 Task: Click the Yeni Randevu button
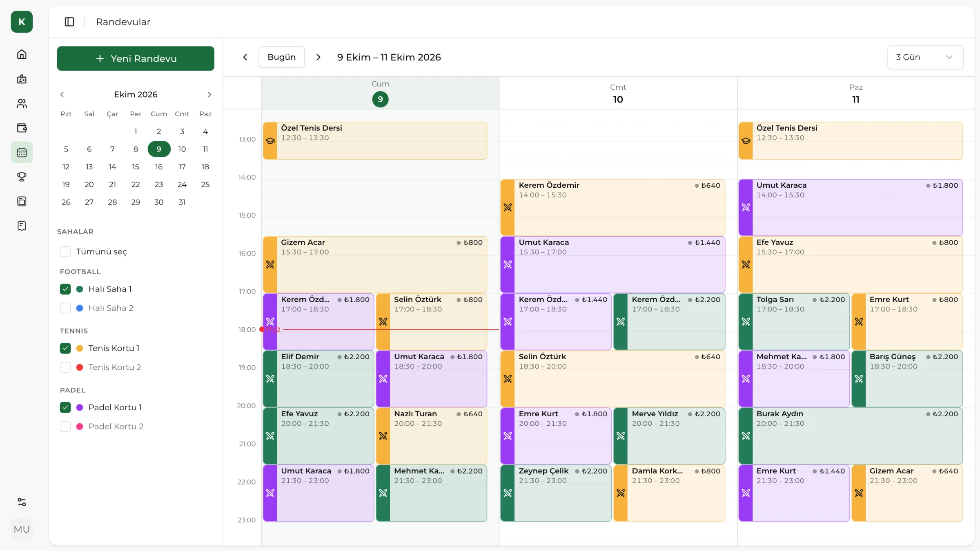(x=136, y=58)
